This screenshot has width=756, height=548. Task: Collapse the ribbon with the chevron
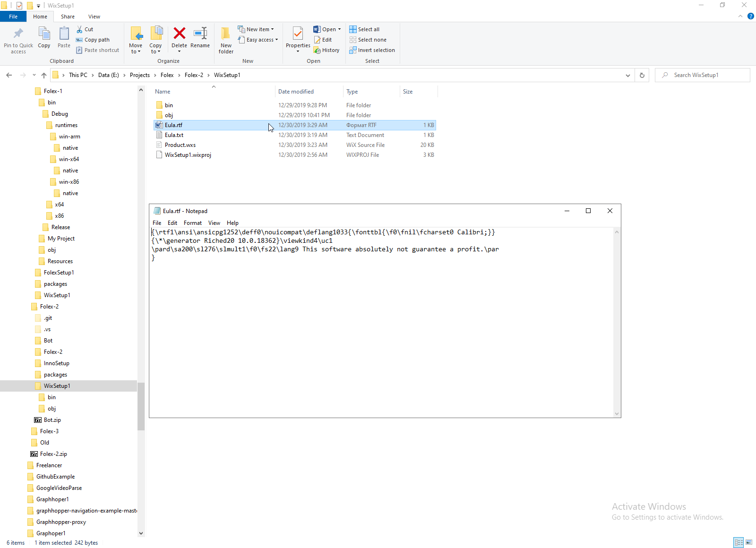[x=740, y=16]
